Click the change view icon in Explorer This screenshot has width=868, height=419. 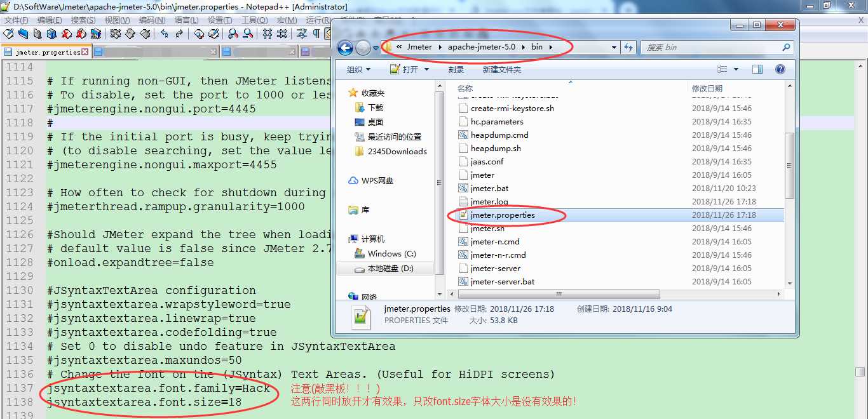[x=722, y=69]
